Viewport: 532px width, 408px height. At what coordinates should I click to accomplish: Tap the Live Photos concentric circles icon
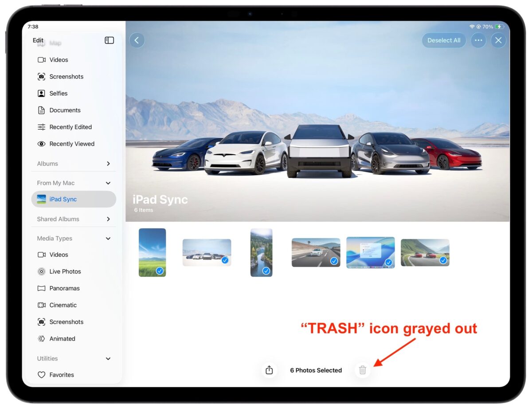click(42, 272)
